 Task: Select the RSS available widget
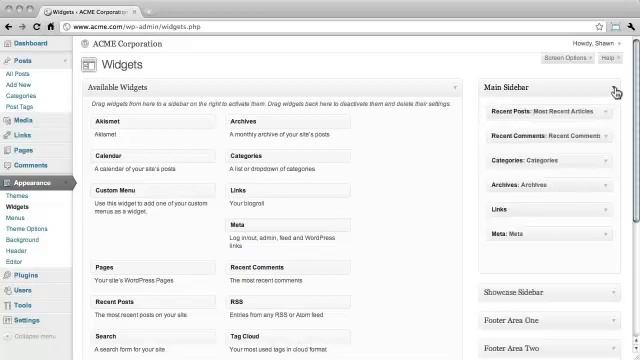(x=288, y=302)
